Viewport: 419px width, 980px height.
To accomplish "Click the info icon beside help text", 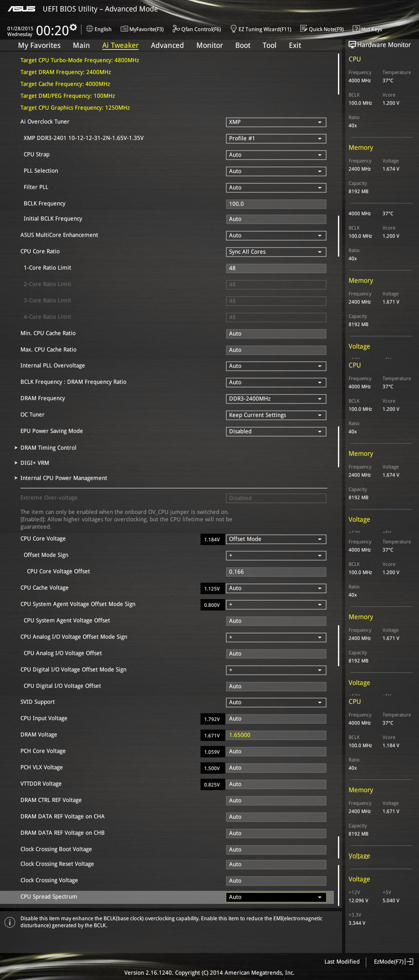I will point(10,922).
